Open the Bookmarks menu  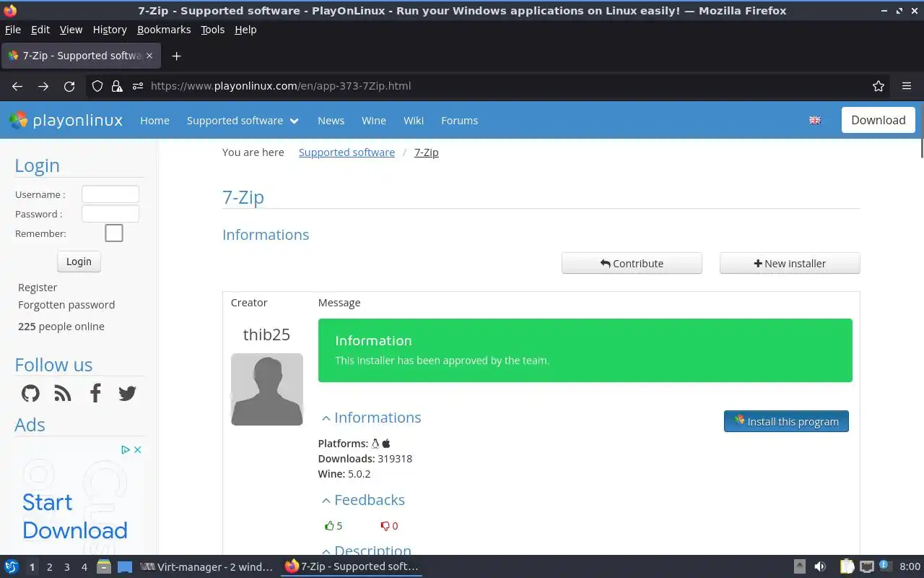(164, 30)
